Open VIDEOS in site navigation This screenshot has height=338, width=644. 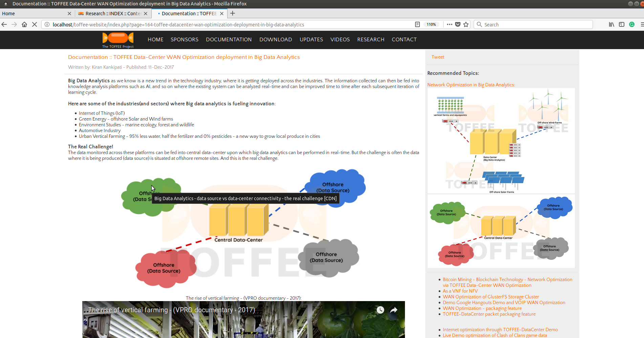pos(340,40)
